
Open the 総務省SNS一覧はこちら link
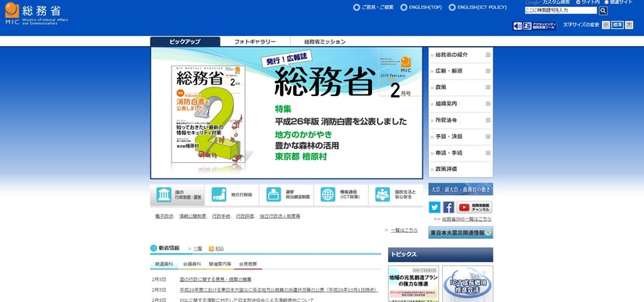click(466, 219)
